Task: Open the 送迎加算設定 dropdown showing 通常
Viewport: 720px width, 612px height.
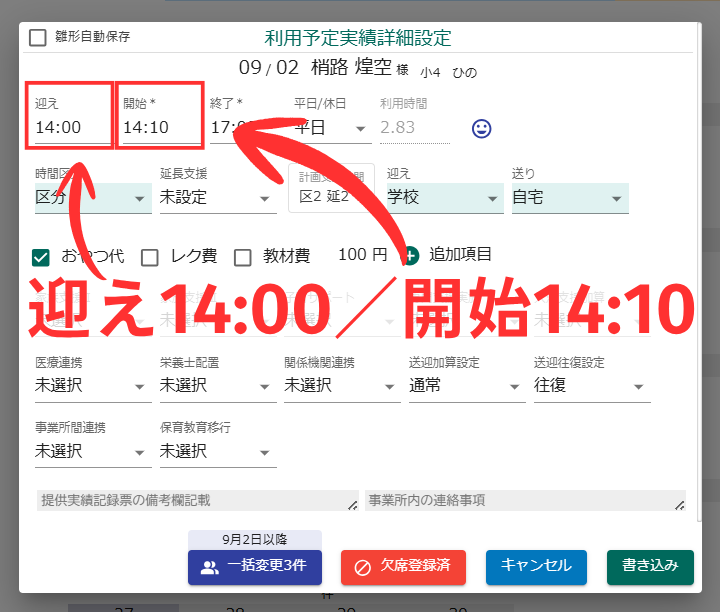Action: 467,386
